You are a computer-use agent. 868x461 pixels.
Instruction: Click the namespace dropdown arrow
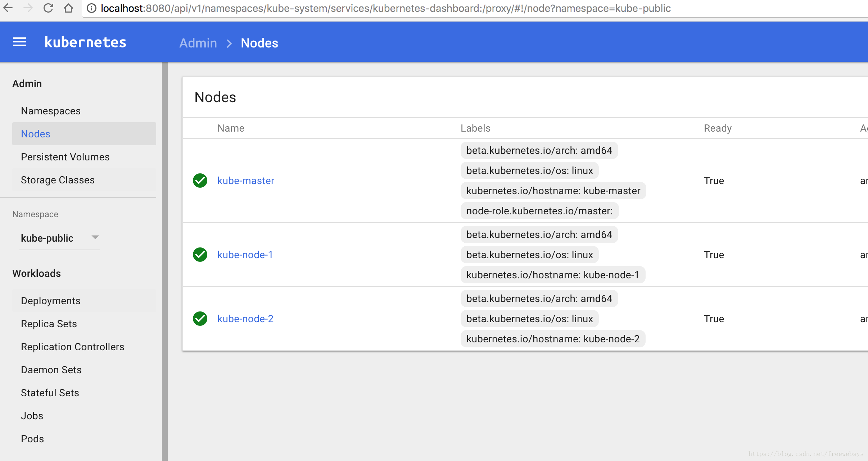tap(95, 237)
